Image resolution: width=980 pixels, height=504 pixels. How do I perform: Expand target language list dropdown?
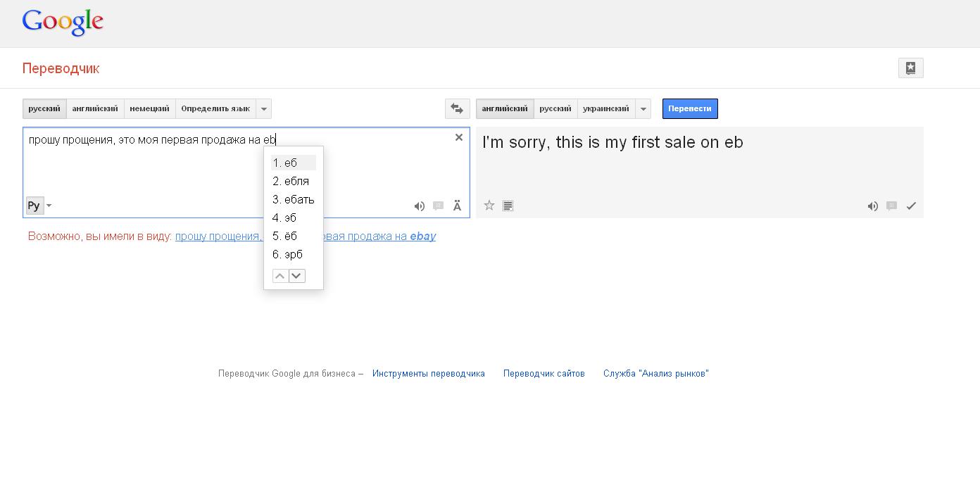(x=643, y=108)
